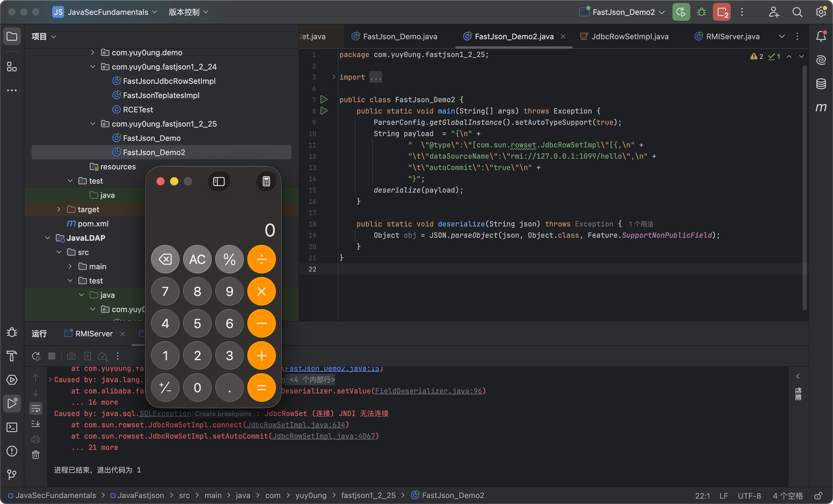Clear console output with trash icon
The image size is (833, 504).
coord(35,455)
